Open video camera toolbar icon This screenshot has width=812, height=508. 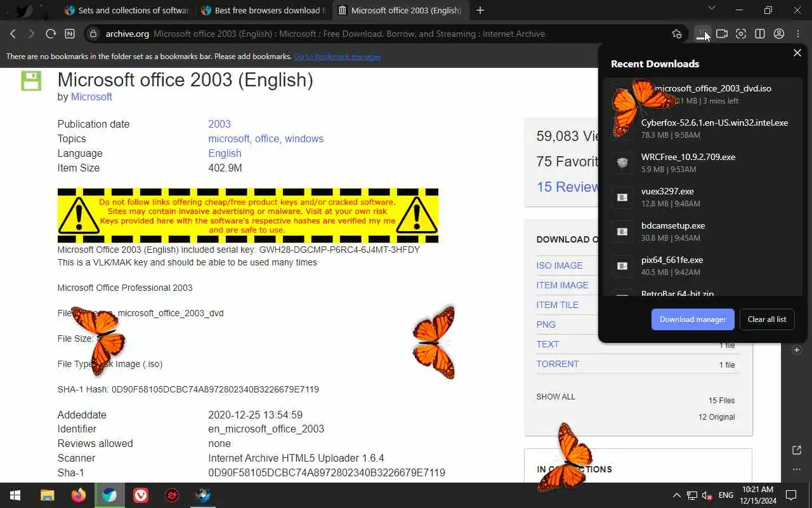[722, 34]
